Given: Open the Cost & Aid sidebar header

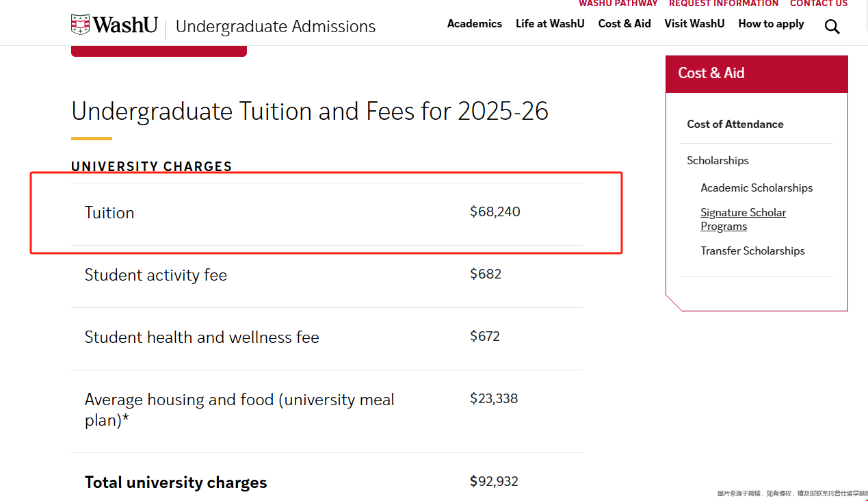Looking at the screenshot, I should coord(711,73).
